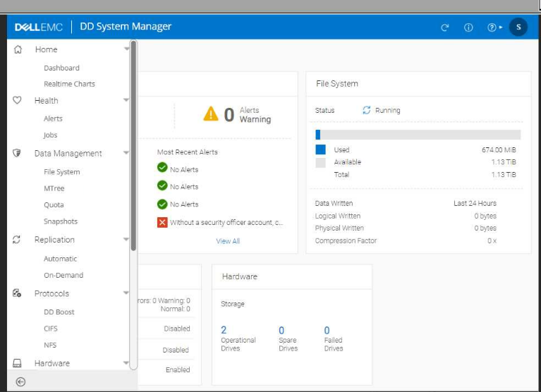
Task: Click the Running status sync icon
Action: tap(366, 110)
